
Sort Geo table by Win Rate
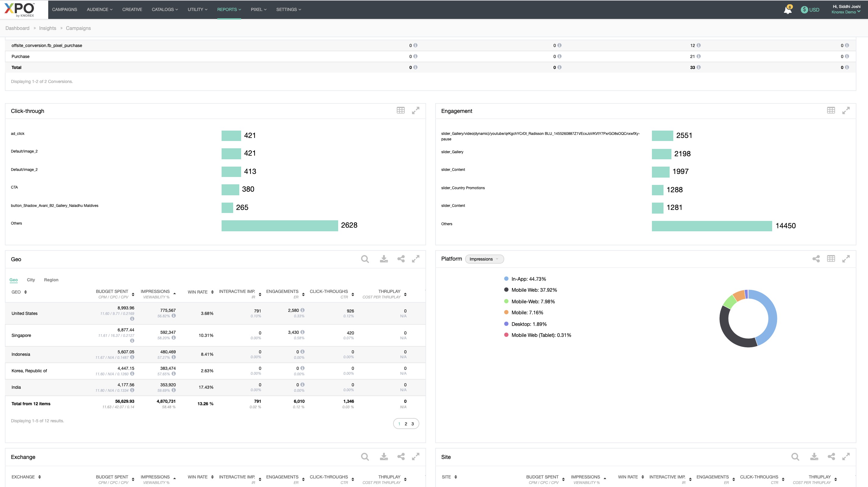pos(212,292)
